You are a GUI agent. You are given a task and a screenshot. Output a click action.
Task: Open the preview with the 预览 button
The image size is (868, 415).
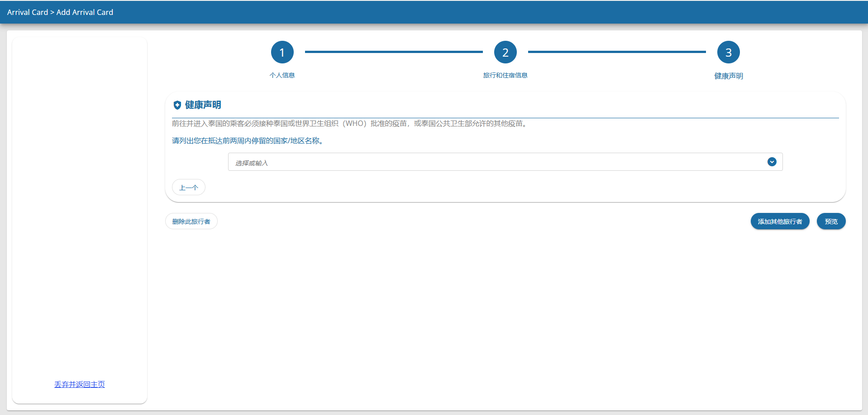[x=830, y=222]
